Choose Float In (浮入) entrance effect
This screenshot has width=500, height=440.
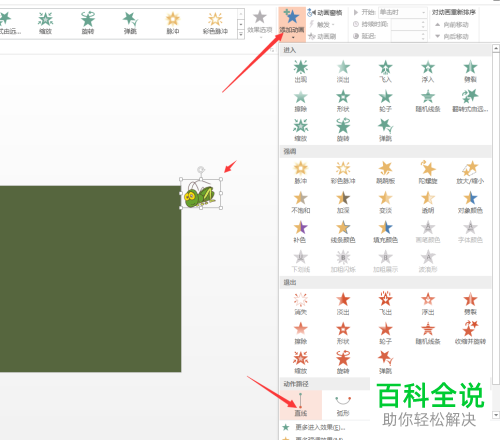428,71
